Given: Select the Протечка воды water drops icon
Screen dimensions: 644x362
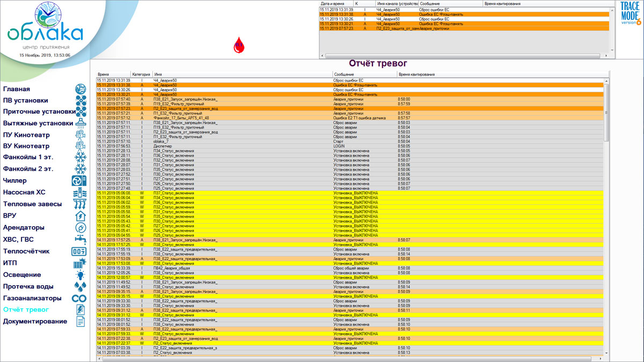Looking at the screenshot, I should (x=79, y=286).
